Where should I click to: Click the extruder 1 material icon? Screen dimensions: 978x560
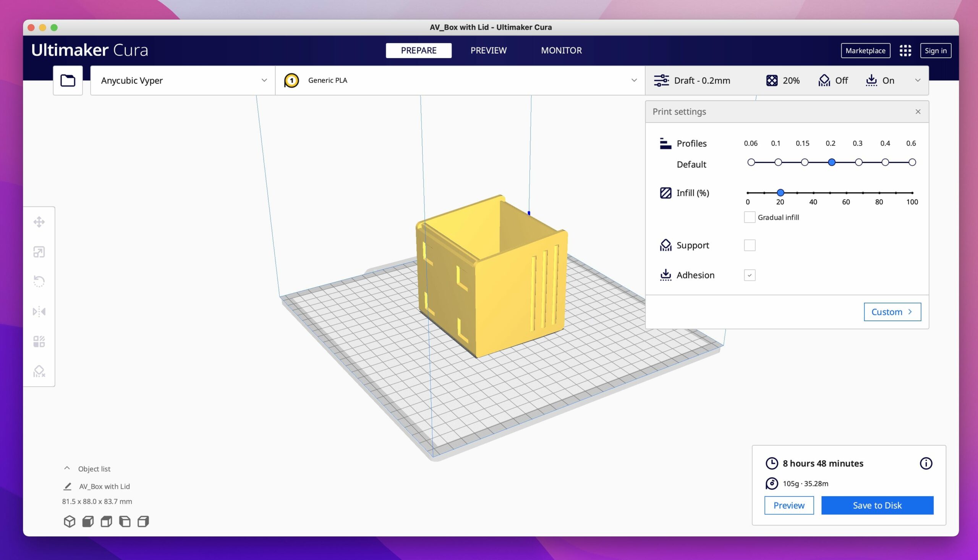pos(291,81)
